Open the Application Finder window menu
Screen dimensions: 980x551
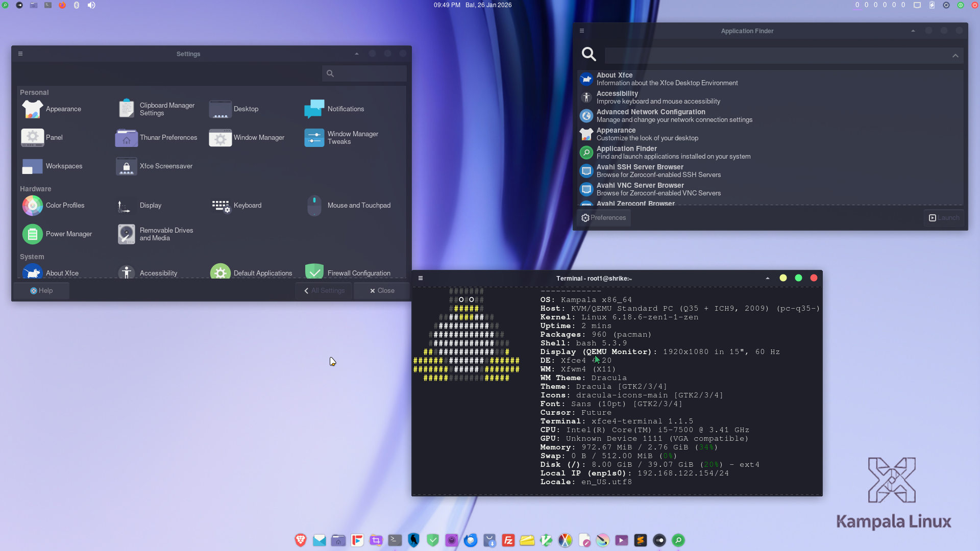582,31
